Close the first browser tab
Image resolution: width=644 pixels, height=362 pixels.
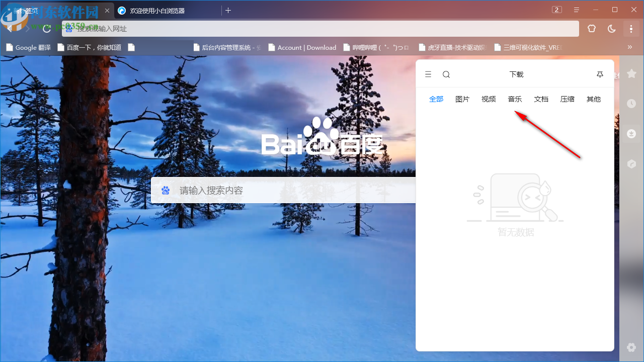[x=107, y=10]
